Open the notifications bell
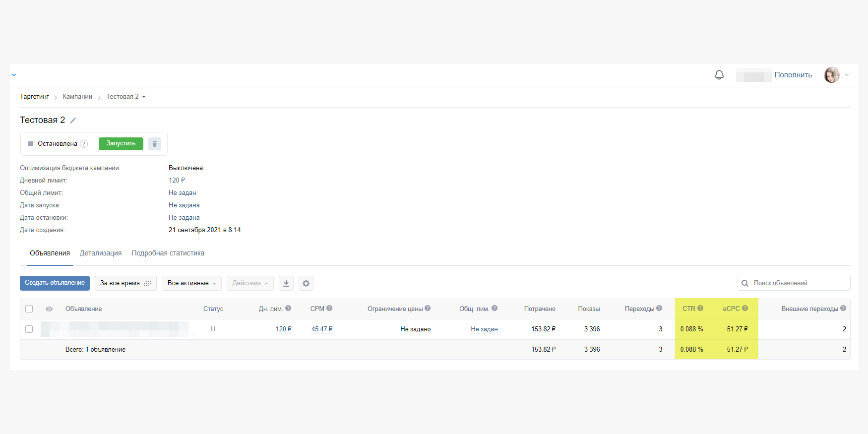The image size is (868, 434). pyautogui.click(x=719, y=75)
